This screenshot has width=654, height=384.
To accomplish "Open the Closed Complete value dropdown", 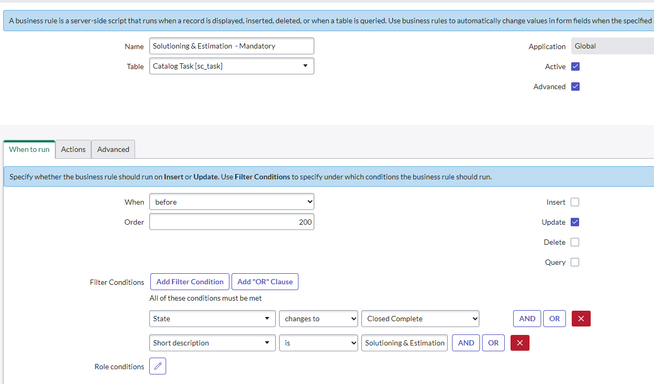I will point(420,319).
